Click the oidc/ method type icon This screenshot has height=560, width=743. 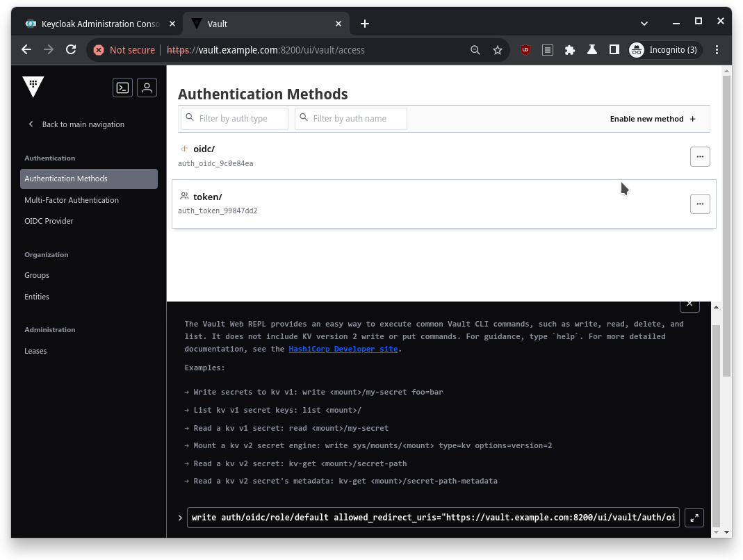[x=184, y=149]
